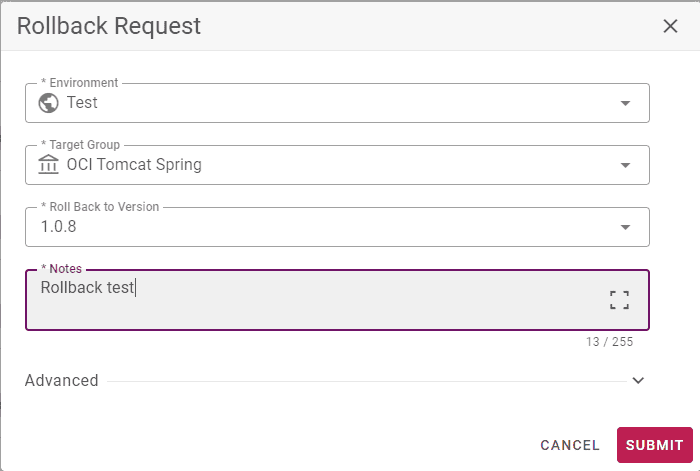Open the Target Group dropdown arrow
The image size is (700, 471).
pyautogui.click(x=625, y=165)
